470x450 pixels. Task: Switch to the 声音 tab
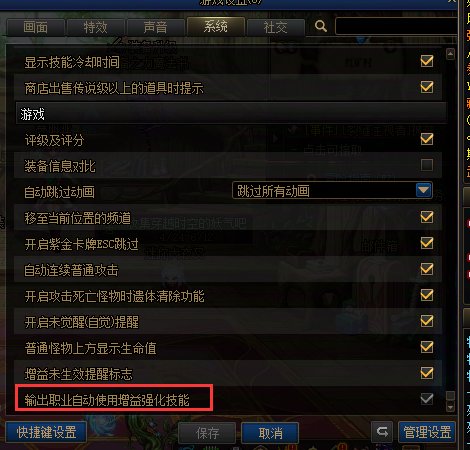click(155, 27)
